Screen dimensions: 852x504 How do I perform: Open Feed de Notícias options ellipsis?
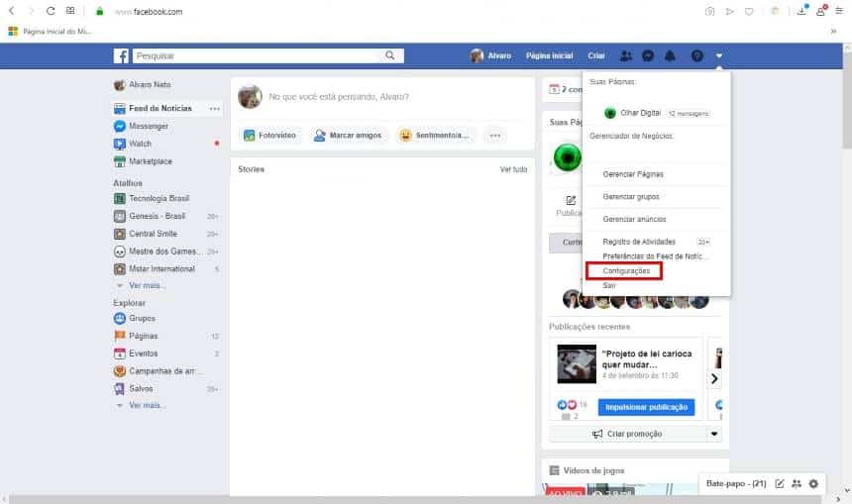[215, 109]
